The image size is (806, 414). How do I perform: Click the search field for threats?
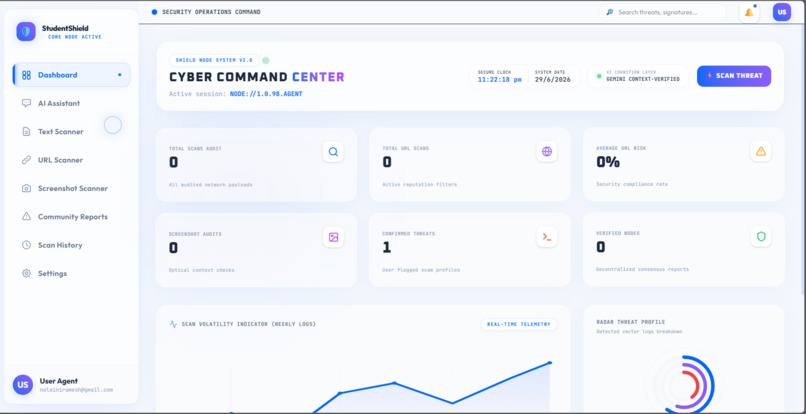tap(663, 12)
